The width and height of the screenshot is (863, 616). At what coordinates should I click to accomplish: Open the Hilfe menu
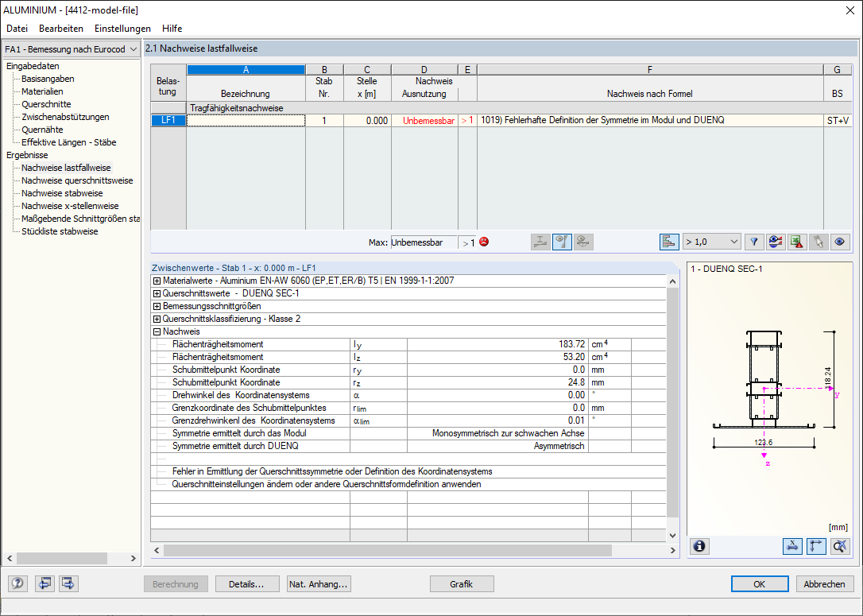(x=172, y=29)
